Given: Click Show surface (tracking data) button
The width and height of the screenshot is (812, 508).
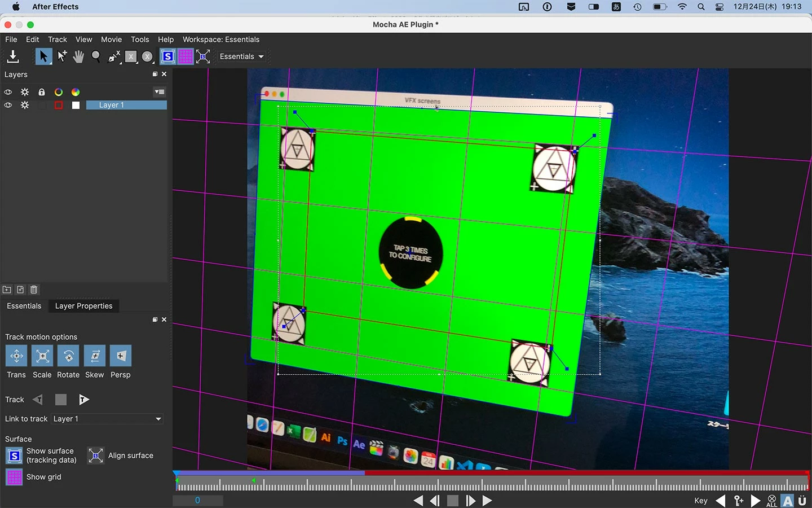Looking at the screenshot, I should [14, 456].
